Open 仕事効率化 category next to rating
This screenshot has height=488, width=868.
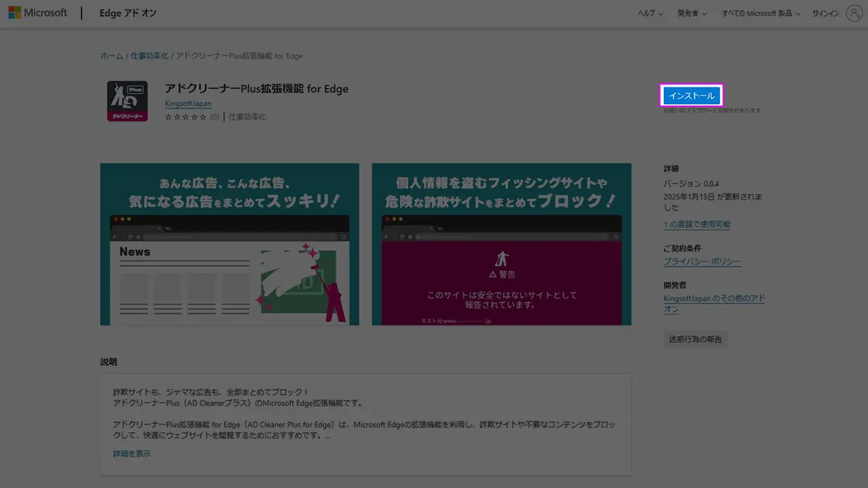click(x=247, y=116)
